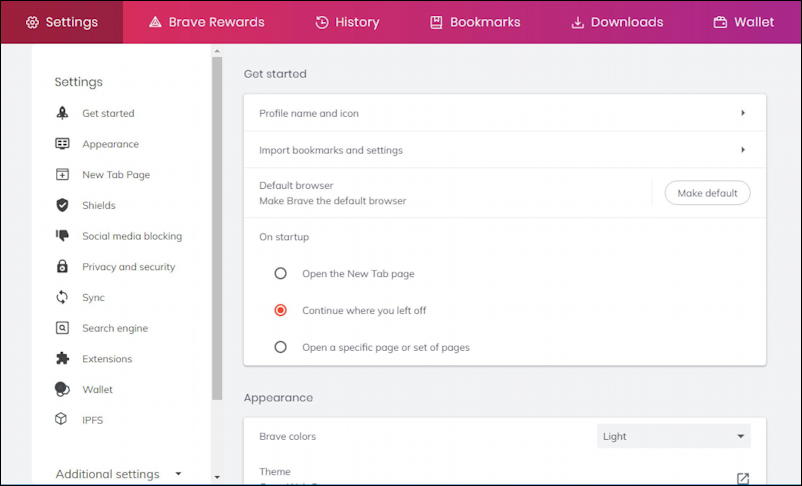The width and height of the screenshot is (802, 486).
Task: Select Continue where you left off radio
Action: coord(280,311)
